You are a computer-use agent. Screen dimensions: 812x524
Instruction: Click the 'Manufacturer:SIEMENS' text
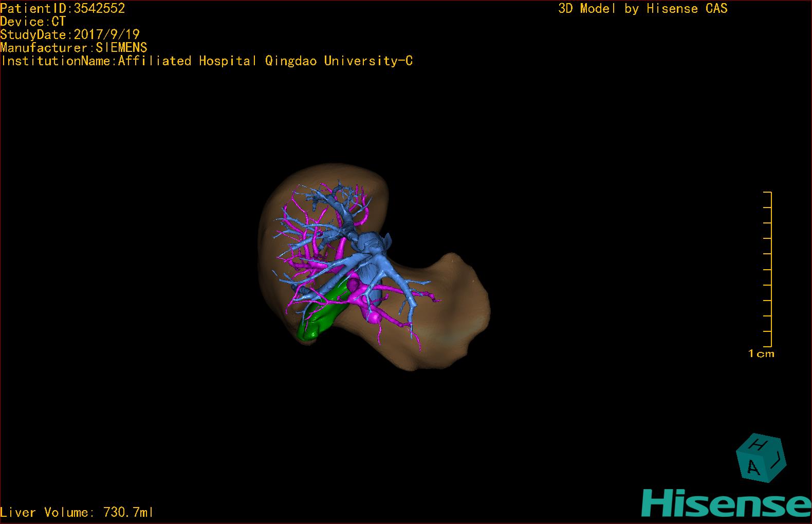(x=74, y=48)
